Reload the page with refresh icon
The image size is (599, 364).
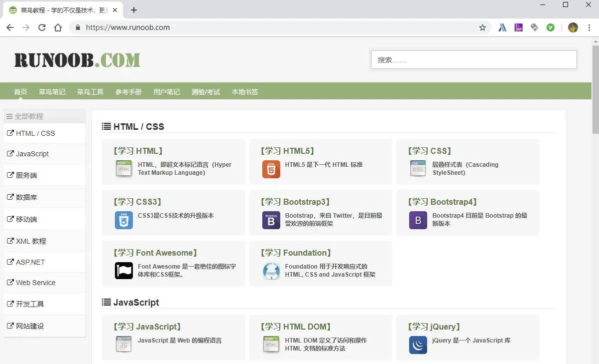point(42,27)
